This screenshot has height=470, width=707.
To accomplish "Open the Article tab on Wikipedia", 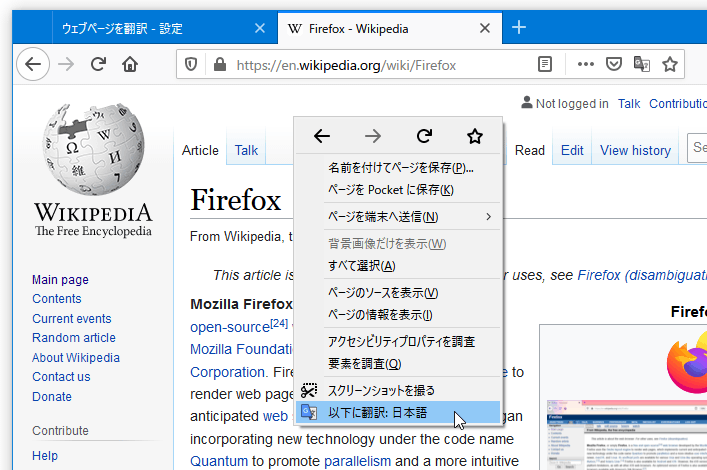I will click(x=200, y=150).
